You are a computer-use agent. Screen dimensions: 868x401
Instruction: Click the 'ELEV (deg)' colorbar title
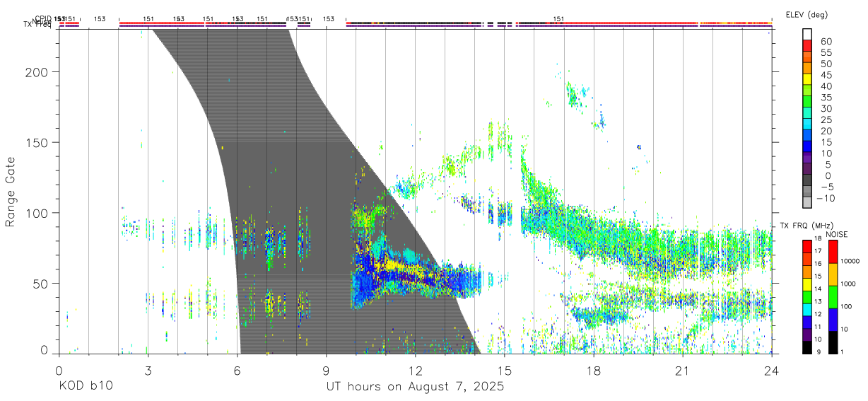(x=807, y=15)
